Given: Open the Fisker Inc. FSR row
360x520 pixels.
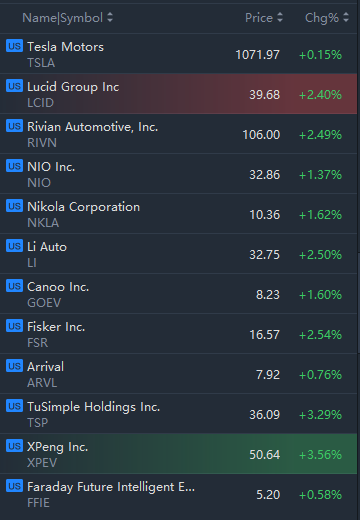Looking at the screenshot, I should pyautogui.click(x=178, y=334).
